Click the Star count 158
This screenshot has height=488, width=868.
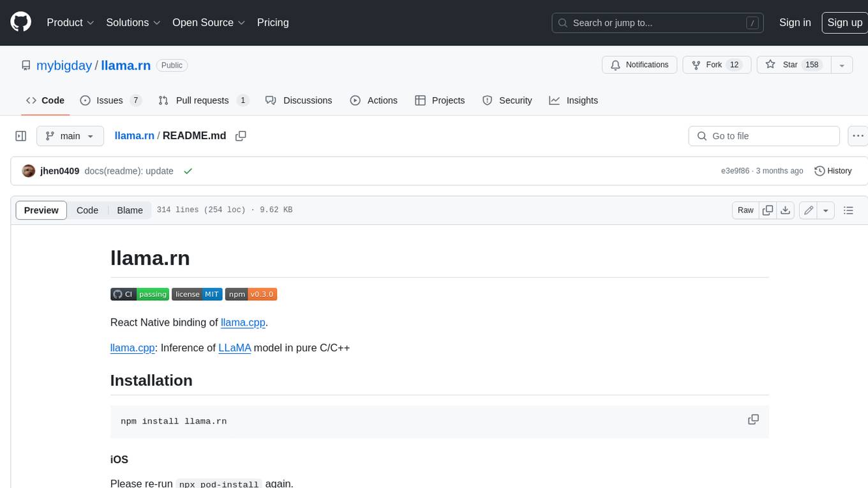pos(812,65)
